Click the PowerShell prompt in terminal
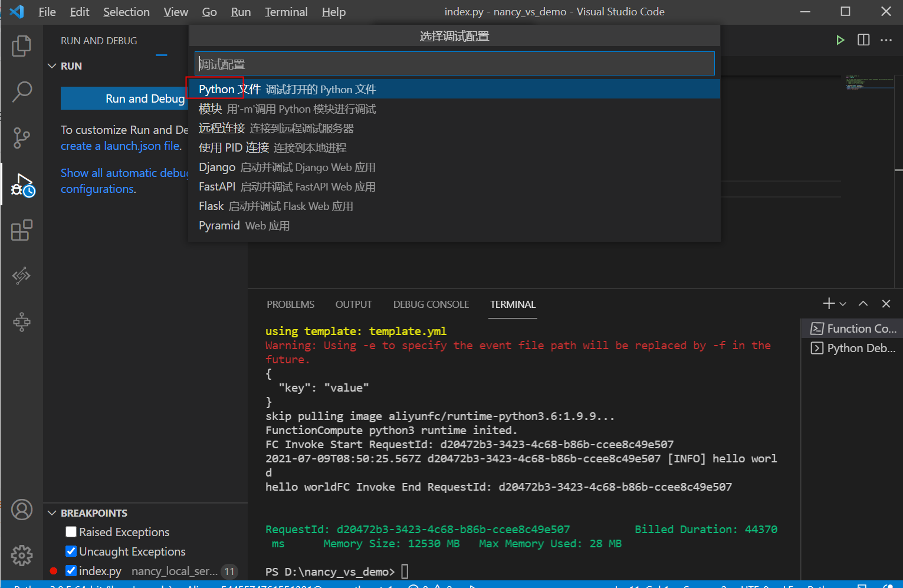This screenshot has width=903, height=588. coord(330,571)
